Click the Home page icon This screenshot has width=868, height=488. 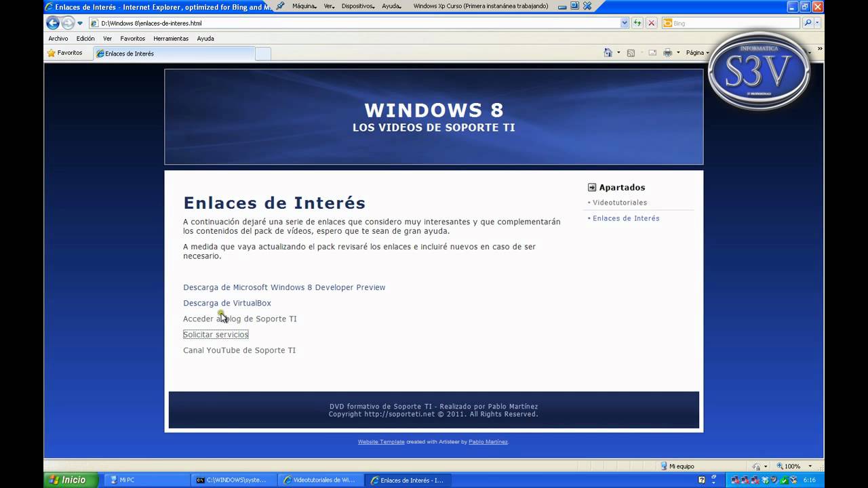coord(608,53)
